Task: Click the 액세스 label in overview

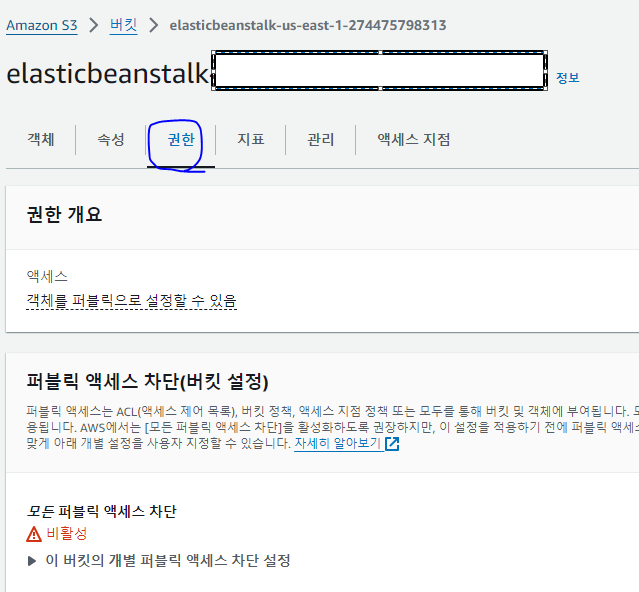Action: (x=47, y=277)
